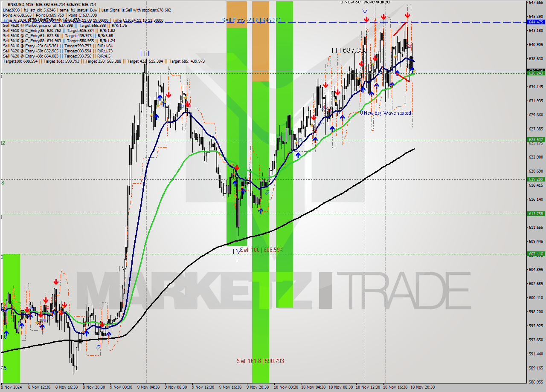Click the 647.605 price axis label
Screen dimensions: 546x392
coord(536,3)
